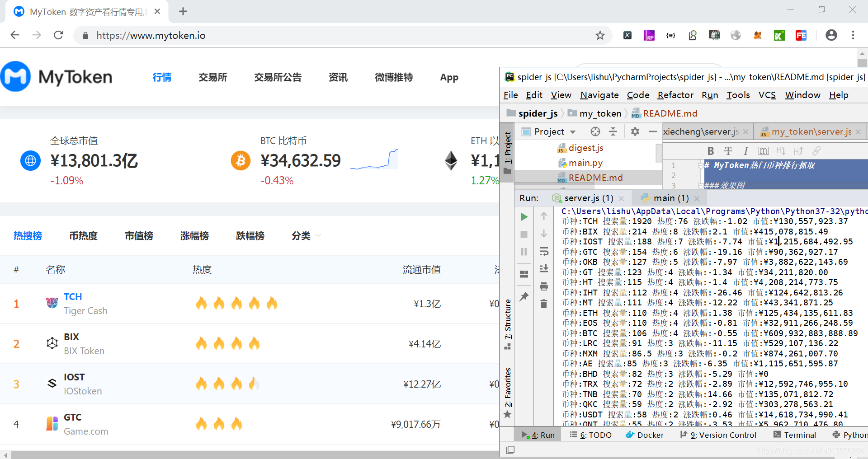Open the Chrome three-dot menu
868x459 pixels.
853,35
